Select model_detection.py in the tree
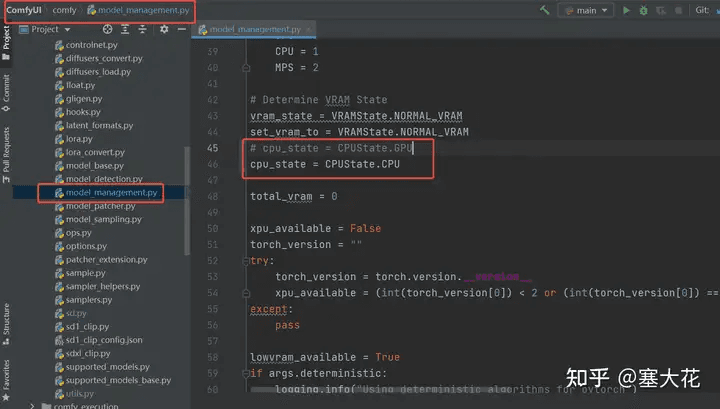The height and width of the screenshot is (409, 720). 104,179
